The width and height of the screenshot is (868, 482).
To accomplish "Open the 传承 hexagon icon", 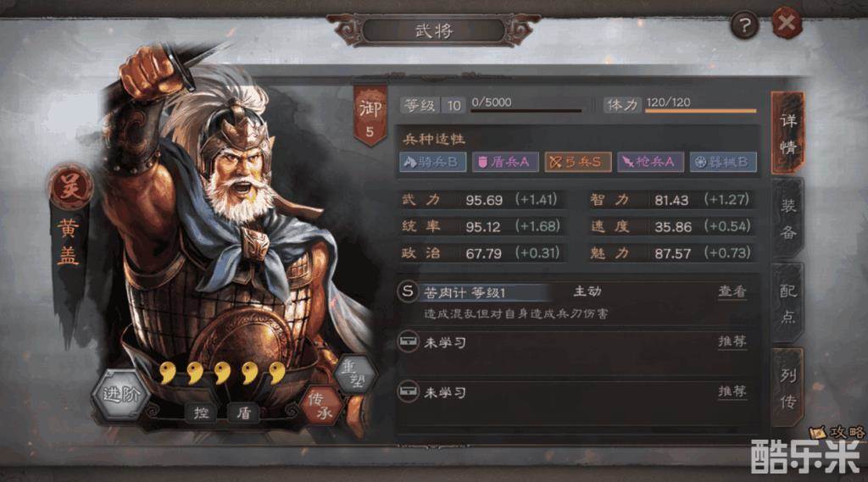I will coord(321,406).
